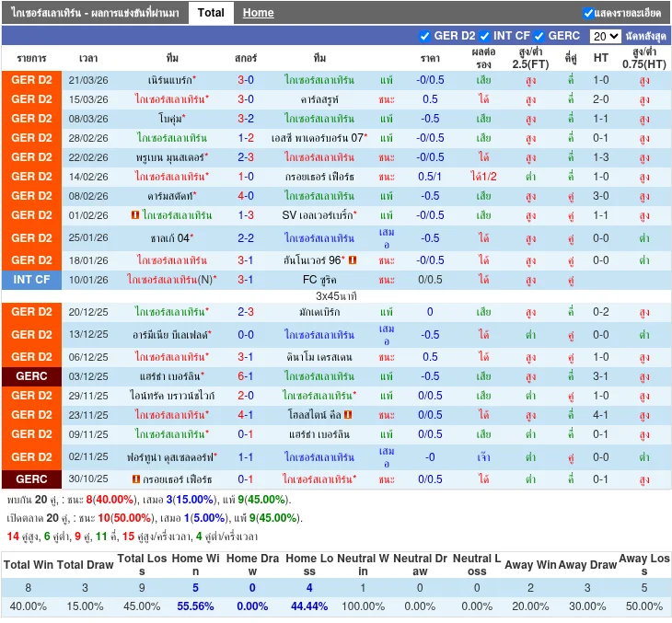Switch to the Total tab
The width and height of the screenshot is (672, 623).
point(211,13)
